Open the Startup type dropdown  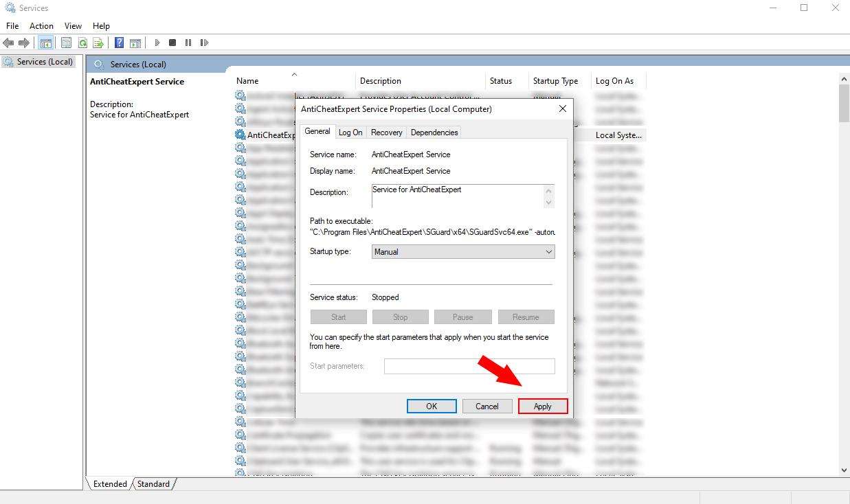[x=463, y=252]
